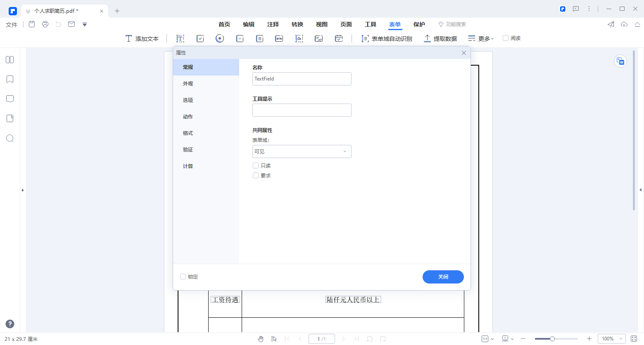Select the Check Box form tool

click(x=200, y=38)
